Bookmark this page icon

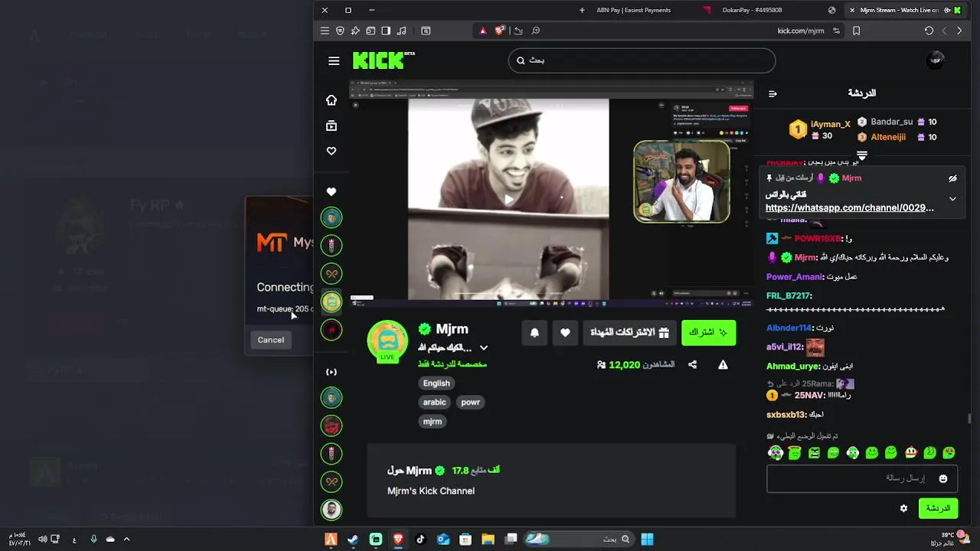856,31
